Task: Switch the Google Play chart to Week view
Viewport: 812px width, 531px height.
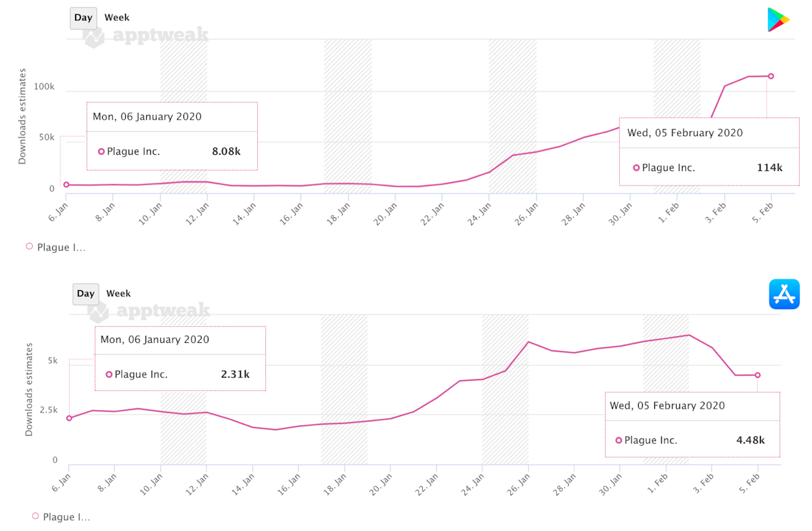Action: pos(117,17)
